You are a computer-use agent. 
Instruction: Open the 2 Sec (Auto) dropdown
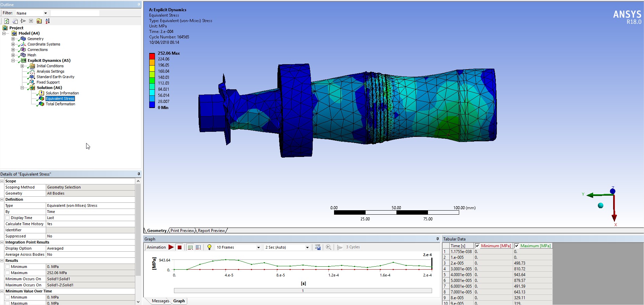point(307,247)
